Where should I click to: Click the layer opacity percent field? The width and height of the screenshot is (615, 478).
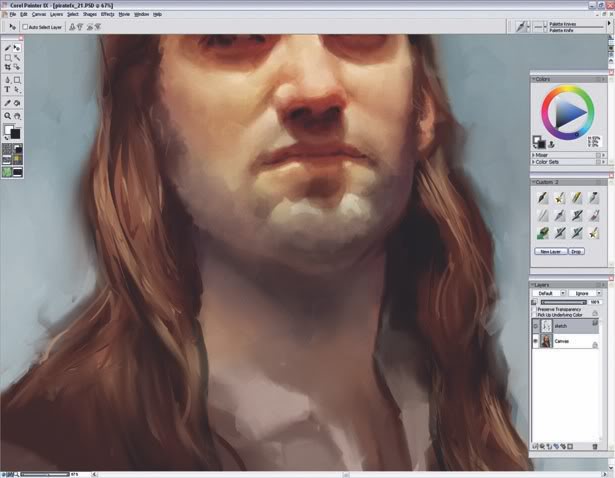(595, 302)
